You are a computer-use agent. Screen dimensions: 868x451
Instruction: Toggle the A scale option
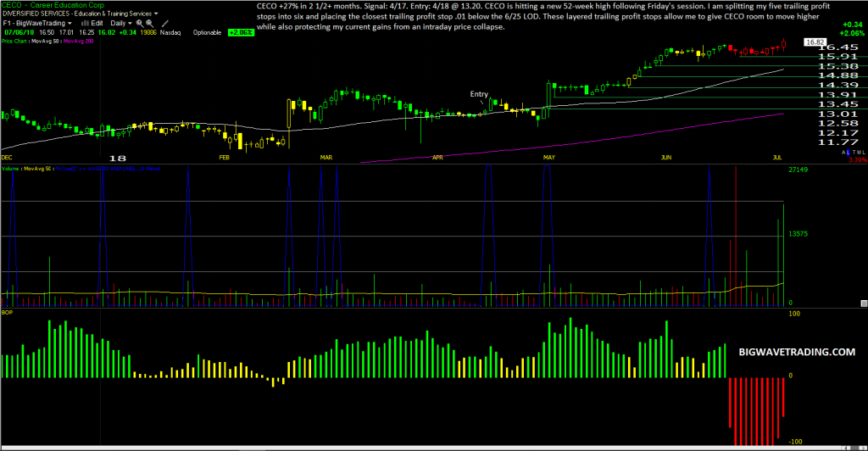click(x=843, y=153)
